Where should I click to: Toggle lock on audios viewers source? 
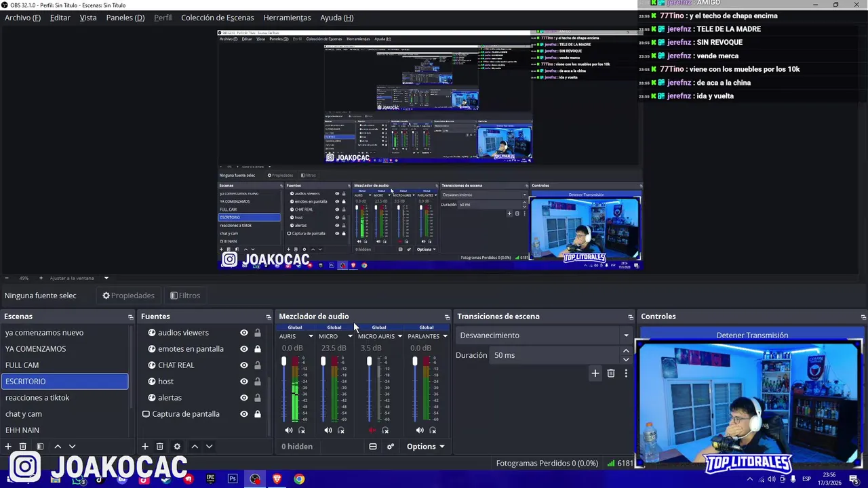pyautogui.click(x=258, y=333)
